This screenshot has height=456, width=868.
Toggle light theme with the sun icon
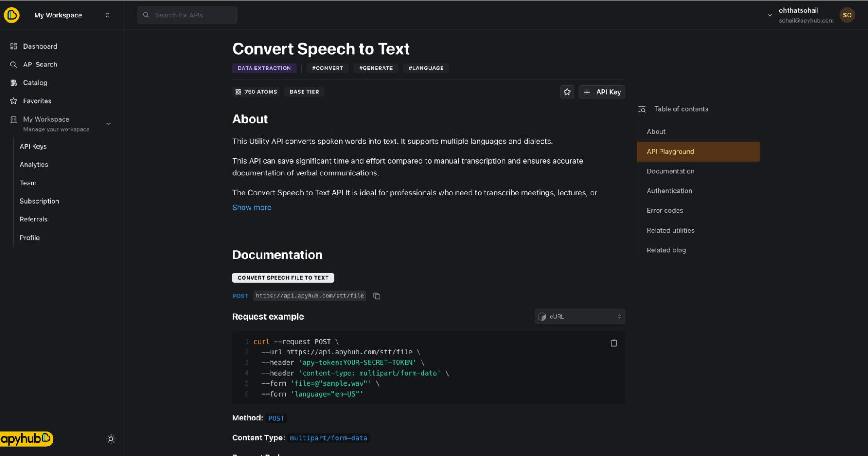click(x=111, y=439)
